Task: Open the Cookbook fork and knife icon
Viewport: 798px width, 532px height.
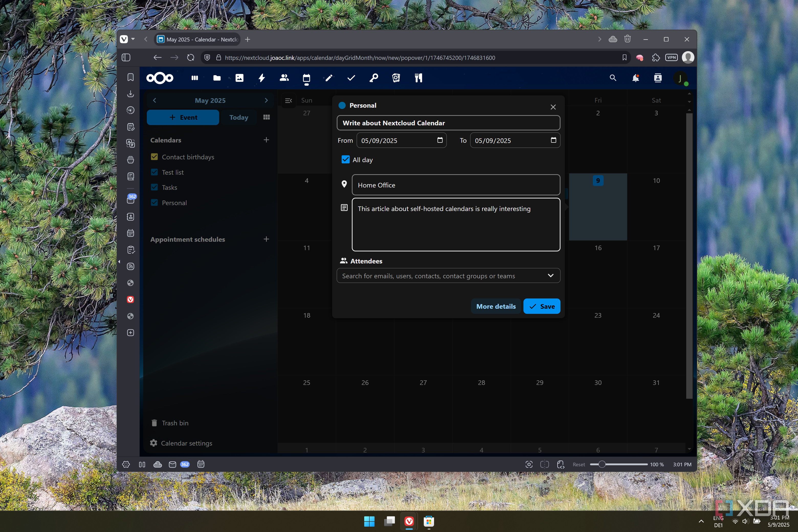Action: [418, 78]
